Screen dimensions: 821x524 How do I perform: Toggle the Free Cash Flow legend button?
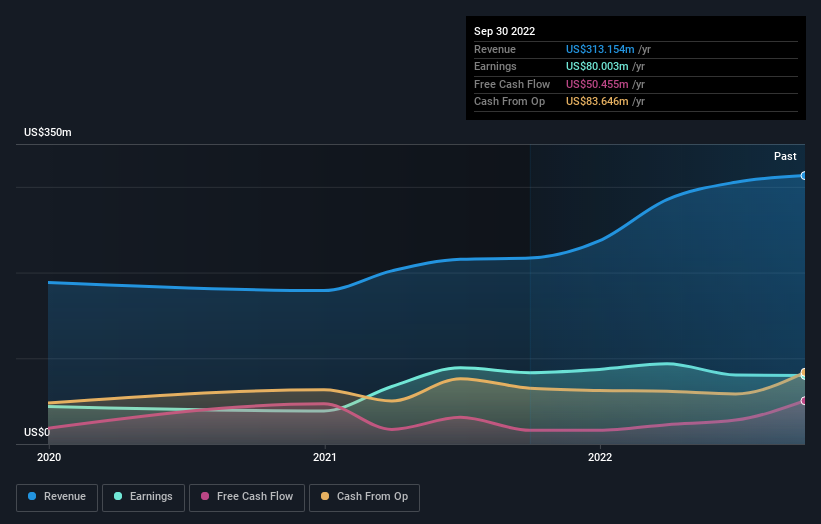click(247, 497)
